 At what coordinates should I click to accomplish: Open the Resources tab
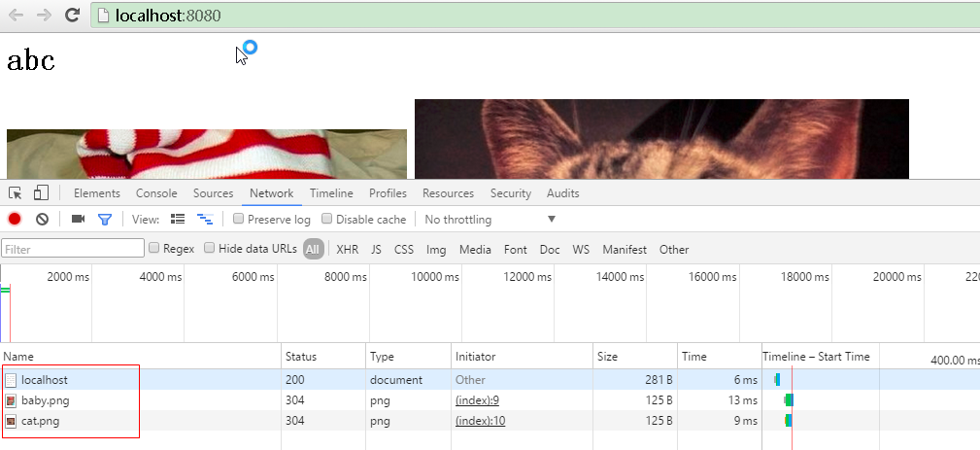pyautogui.click(x=448, y=193)
